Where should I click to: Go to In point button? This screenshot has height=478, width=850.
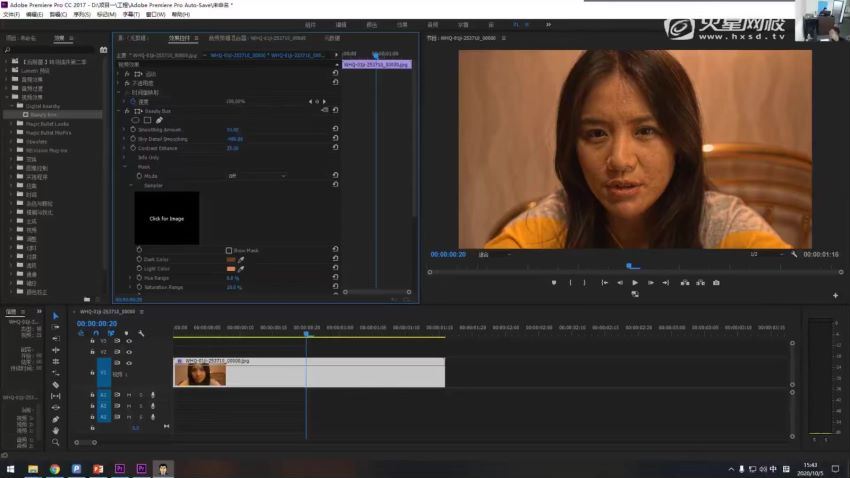(604, 283)
